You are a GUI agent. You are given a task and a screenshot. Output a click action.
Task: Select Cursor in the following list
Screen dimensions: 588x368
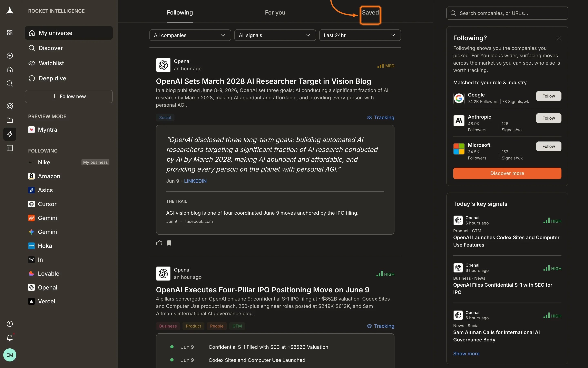point(69,204)
